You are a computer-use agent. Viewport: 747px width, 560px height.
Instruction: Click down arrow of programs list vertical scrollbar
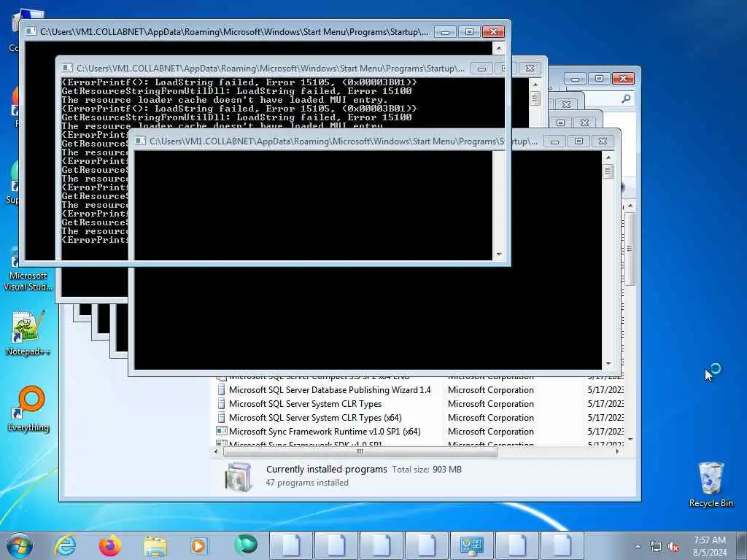click(x=630, y=440)
